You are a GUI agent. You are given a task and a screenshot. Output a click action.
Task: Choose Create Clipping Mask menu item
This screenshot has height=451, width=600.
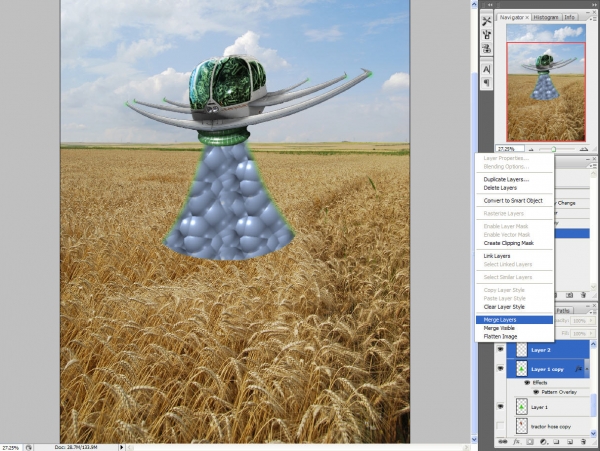pos(514,243)
